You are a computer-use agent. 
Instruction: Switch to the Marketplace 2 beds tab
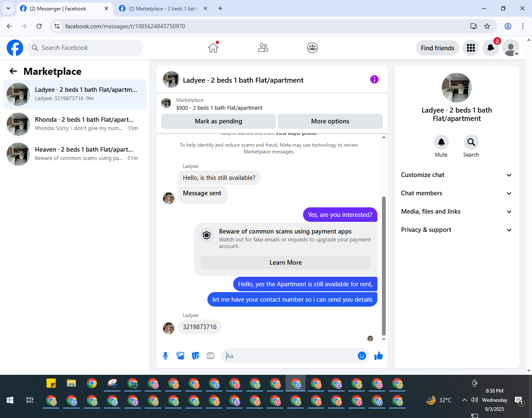[163, 8]
